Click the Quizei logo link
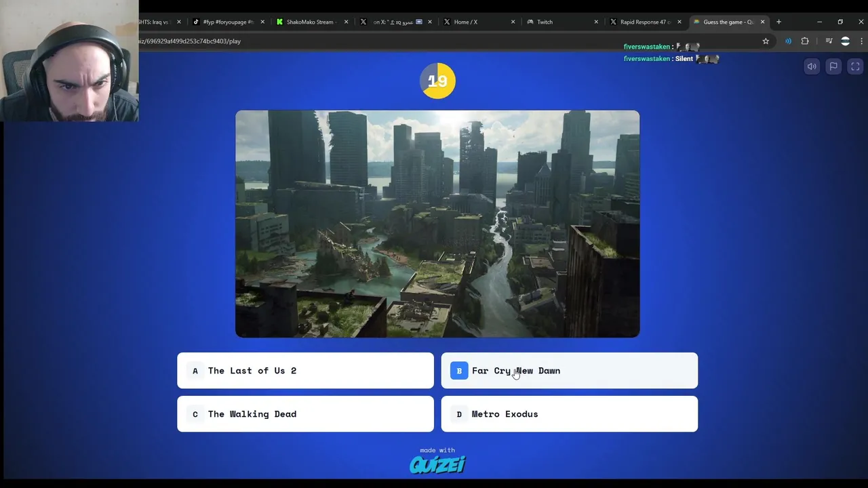Image resolution: width=868 pixels, height=488 pixels. (437, 464)
